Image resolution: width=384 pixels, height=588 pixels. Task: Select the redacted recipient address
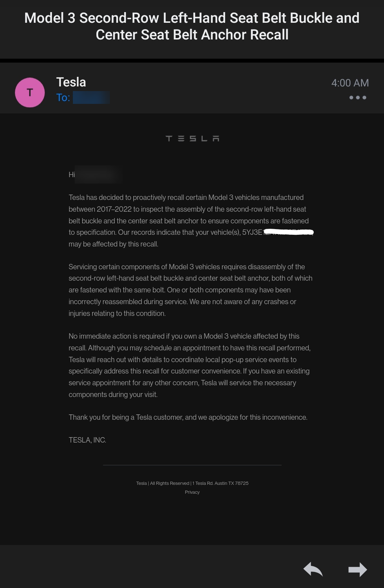coord(91,97)
